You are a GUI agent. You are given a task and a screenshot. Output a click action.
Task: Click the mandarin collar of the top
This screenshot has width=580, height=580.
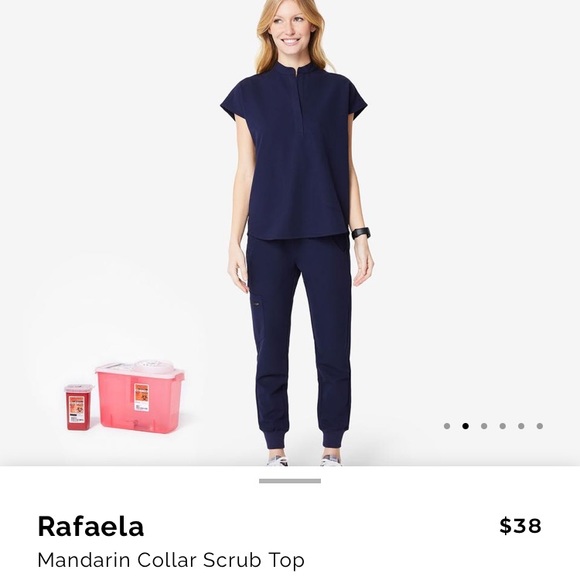pos(296,69)
